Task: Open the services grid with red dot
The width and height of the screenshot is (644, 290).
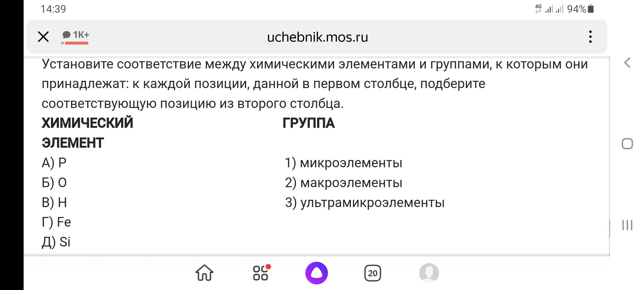Action: point(261,273)
